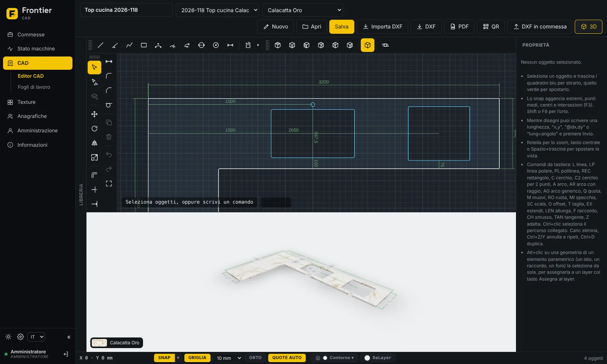Viewport: 607px width, 364px height.
Task: Export with the PDF button
Action: [459, 27]
